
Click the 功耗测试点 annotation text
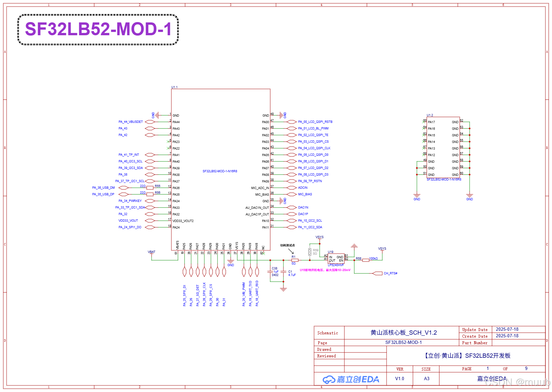(x=287, y=245)
